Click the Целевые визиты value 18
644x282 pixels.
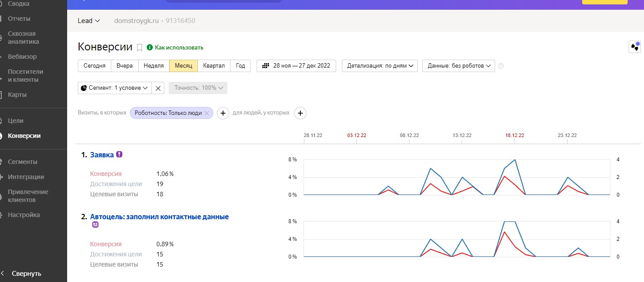(x=160, y=194)
